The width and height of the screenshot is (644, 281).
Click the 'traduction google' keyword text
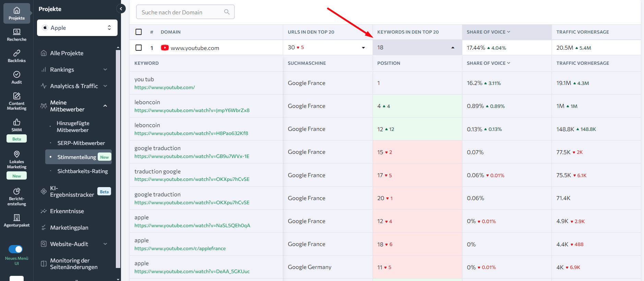157,171
